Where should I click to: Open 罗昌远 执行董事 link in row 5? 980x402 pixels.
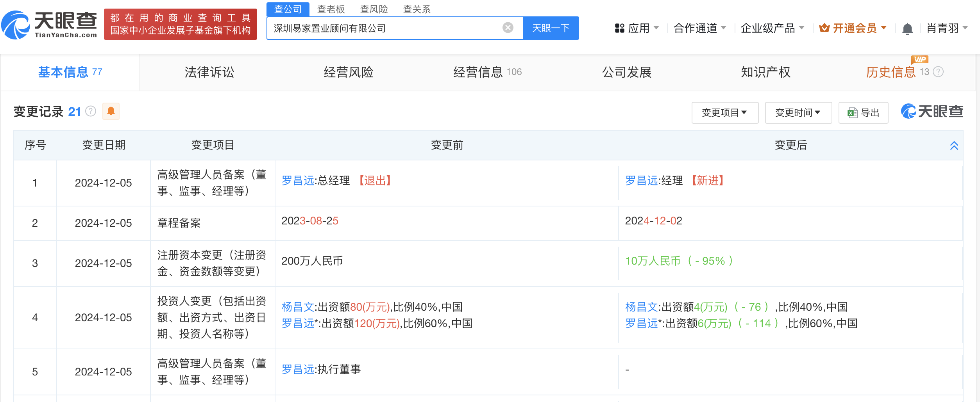298,370
